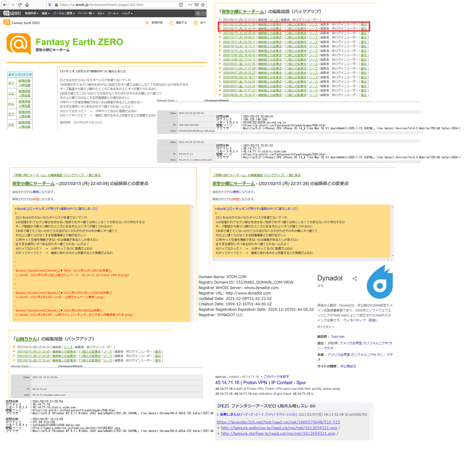Open the ページ一覧 dropdown menu
476x453 pixels.
pos(86,13)
